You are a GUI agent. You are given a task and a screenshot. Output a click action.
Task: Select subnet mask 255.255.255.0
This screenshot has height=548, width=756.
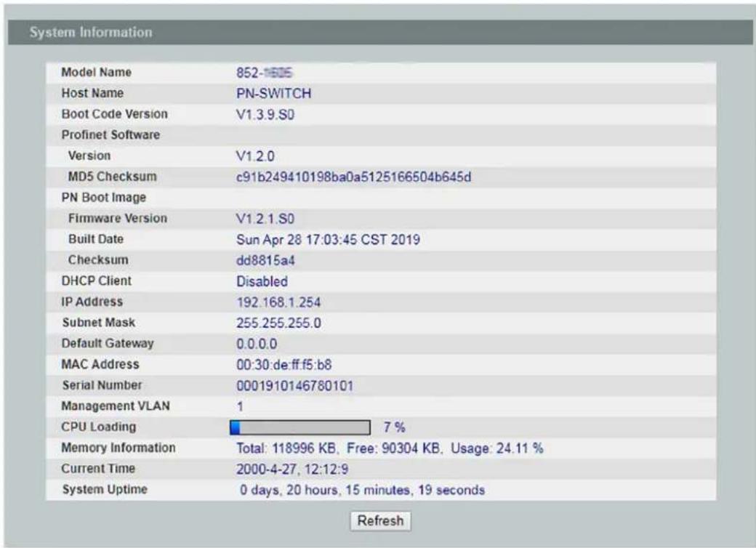click(278, 323)
